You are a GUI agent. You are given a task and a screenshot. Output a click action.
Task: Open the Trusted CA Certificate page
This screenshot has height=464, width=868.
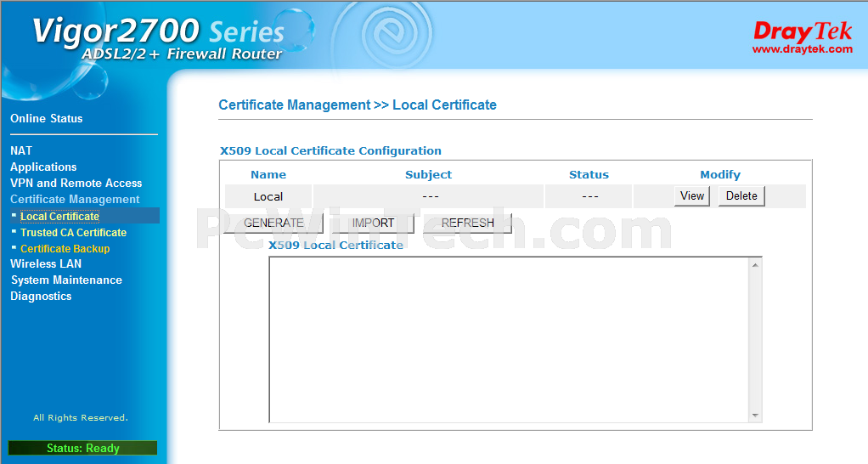[74, 233]
